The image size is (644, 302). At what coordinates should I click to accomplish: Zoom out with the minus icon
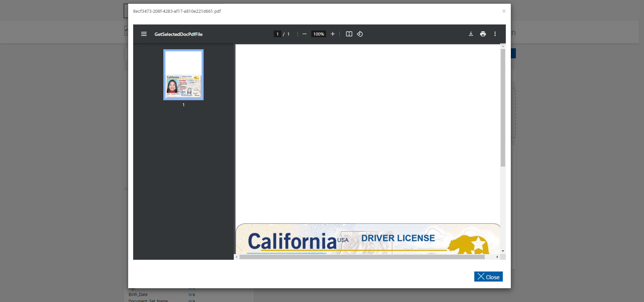point(305,34)
